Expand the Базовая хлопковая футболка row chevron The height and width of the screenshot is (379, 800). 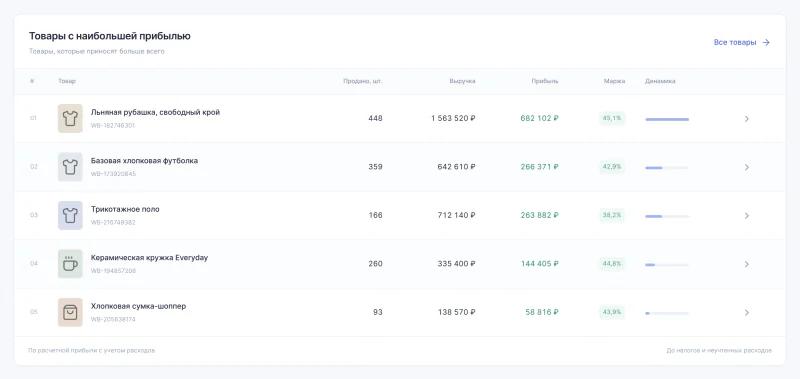pos(746,167)
